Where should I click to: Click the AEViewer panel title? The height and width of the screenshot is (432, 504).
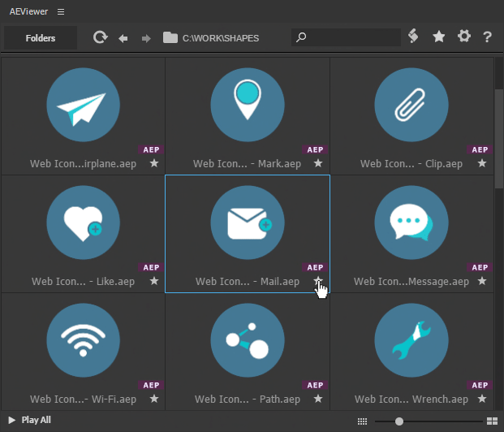(x=28, y=11)
